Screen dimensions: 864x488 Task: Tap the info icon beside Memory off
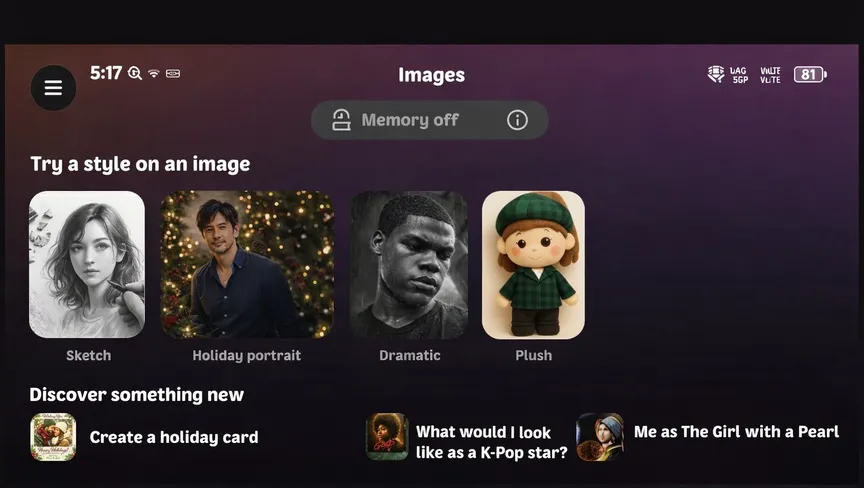[x=517, y=120]
